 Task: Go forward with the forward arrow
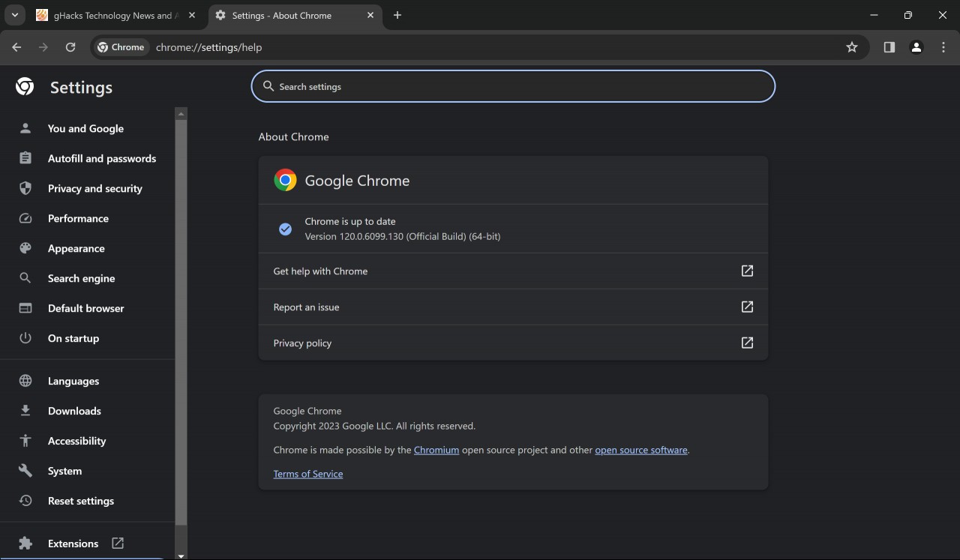tap(43, 47)
